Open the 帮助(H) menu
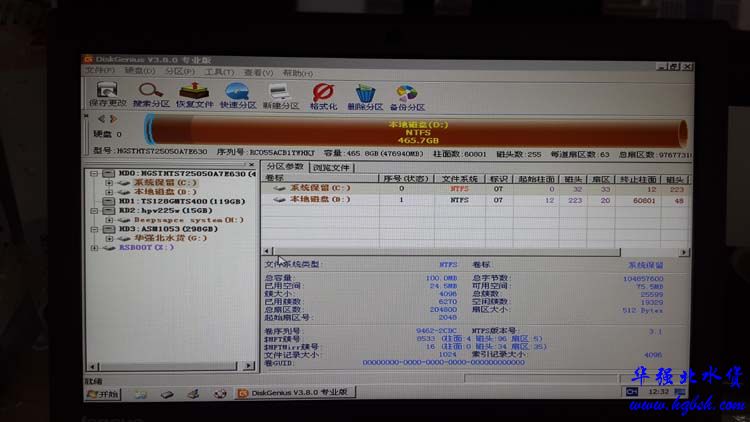Image resolution: width=750 pixels, height=422 pixels. [298, 73]
